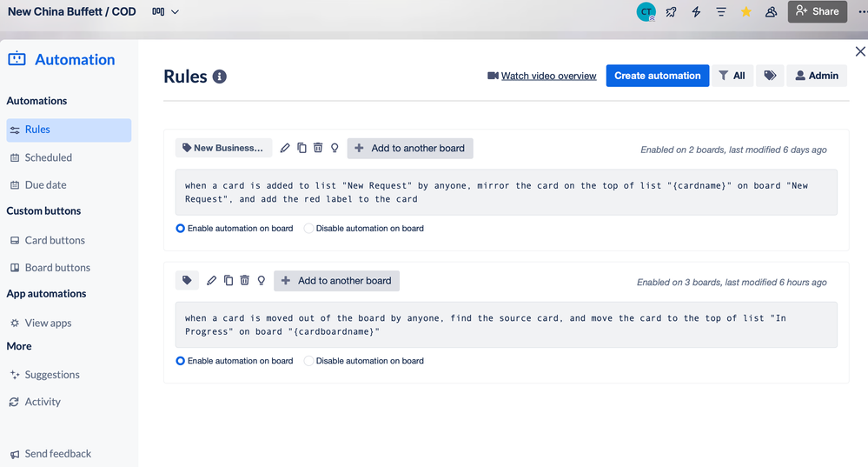Screen dimensions: 868x467
Task: Open the board filter lines icon
Action: click(x=721, y=11)
